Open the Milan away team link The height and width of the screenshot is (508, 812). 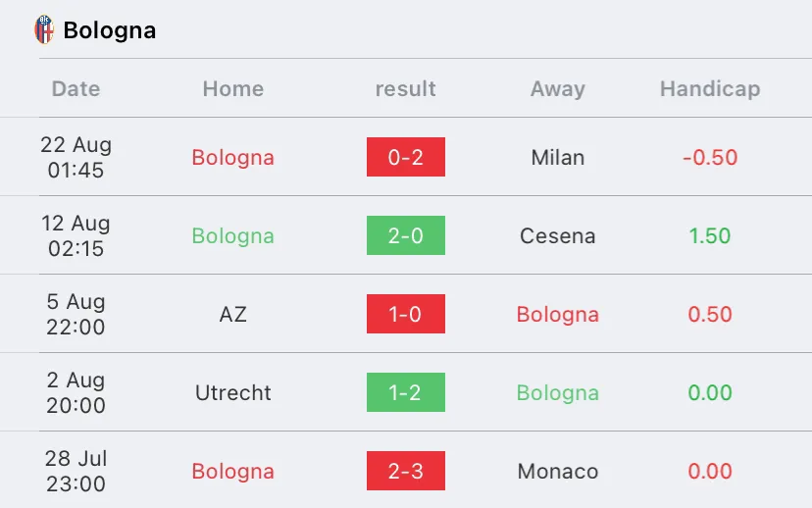pyautogui.click(x=558, y=157)
